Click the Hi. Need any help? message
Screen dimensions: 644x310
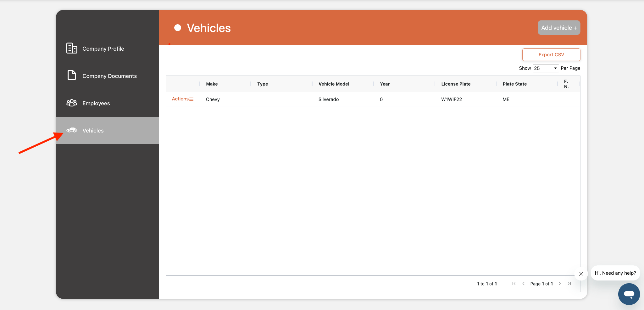[615, 273]
